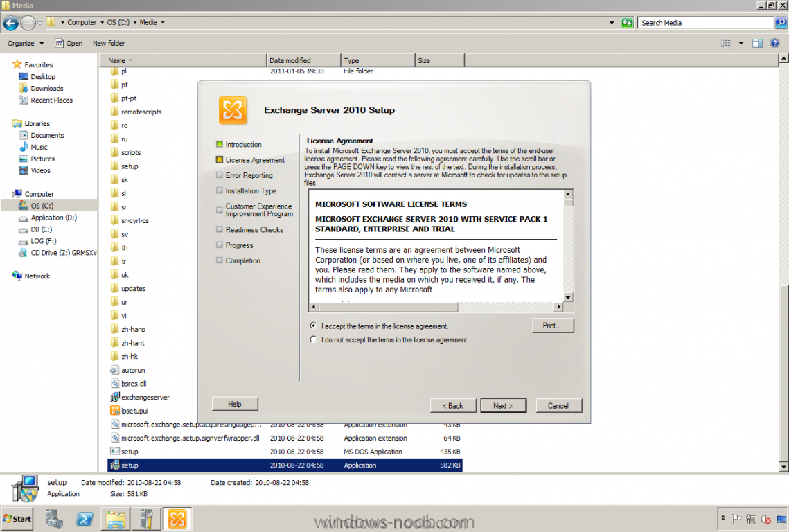The width and height of the screenshot is (789, 532).
Task: Click the Back button in Setup
Action: [x=453, y=406]
